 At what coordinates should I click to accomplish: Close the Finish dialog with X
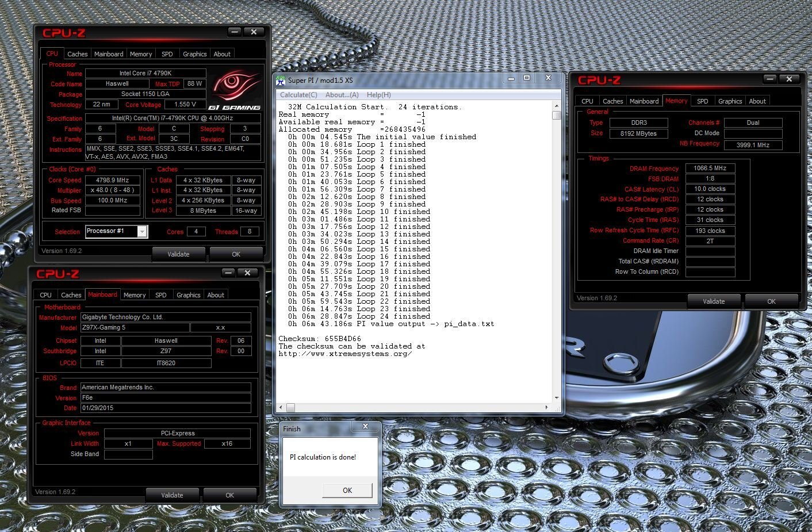tap(365, 427)
